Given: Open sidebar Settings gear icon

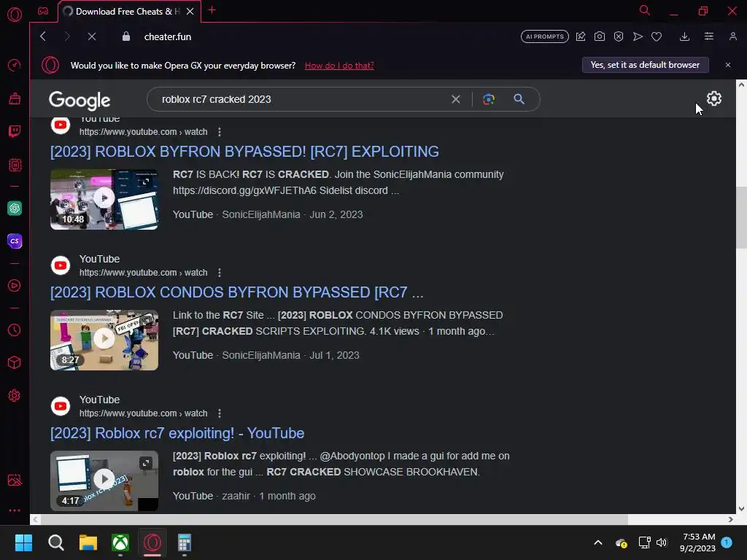Looking at the screenshot, I should tap(15, 395).
